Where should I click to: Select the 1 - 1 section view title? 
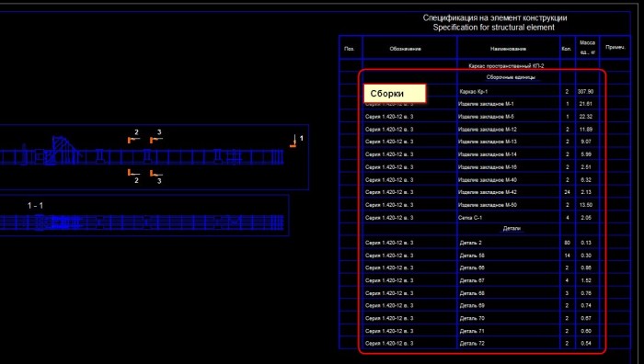click(x=35, y=205)
